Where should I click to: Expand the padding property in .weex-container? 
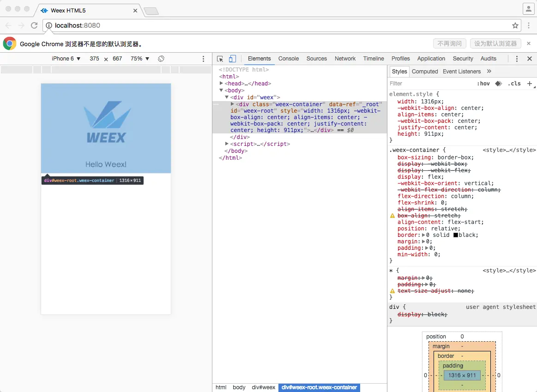coord(427,248)
